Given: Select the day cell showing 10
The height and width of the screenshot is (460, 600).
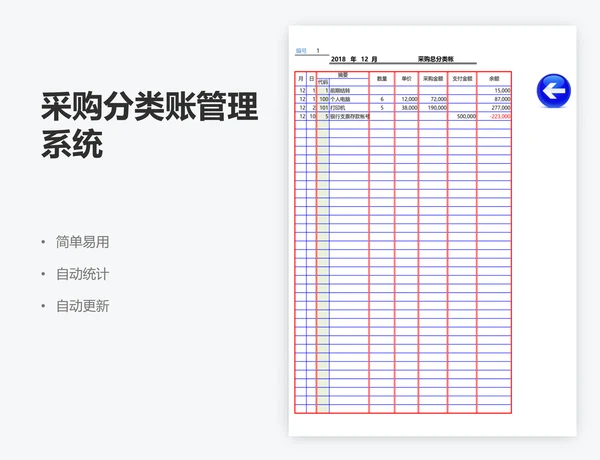Looking at the screenshot, I should tap(311, 116).
